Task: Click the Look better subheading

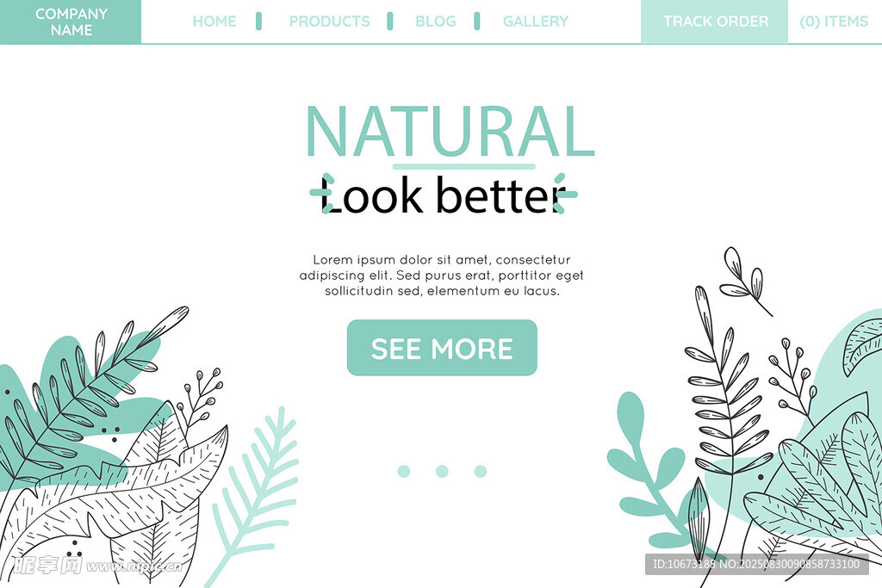Action: coord(444,195)
